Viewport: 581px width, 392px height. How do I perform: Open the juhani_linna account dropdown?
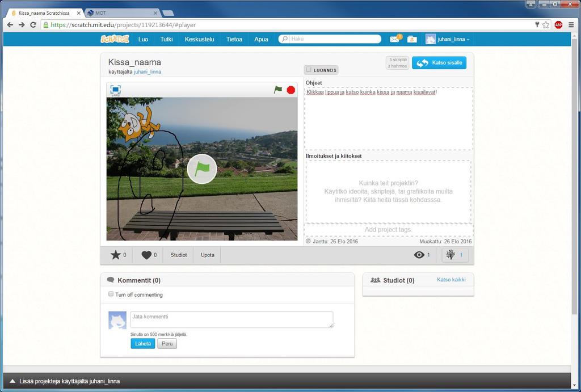(x=453, y=39)
